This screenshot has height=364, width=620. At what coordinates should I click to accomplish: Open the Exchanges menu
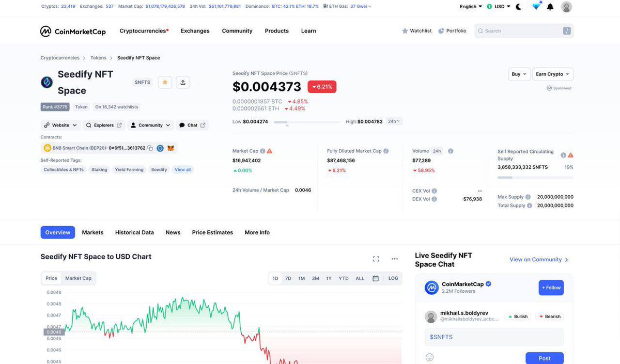pyautogui.click(x=195, y=31)
